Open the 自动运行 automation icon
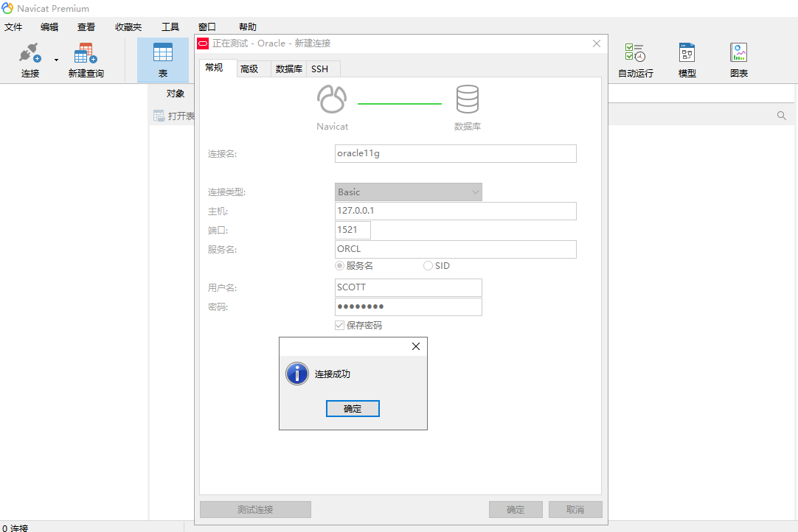The image size is (798, 532). click(635, 53)
